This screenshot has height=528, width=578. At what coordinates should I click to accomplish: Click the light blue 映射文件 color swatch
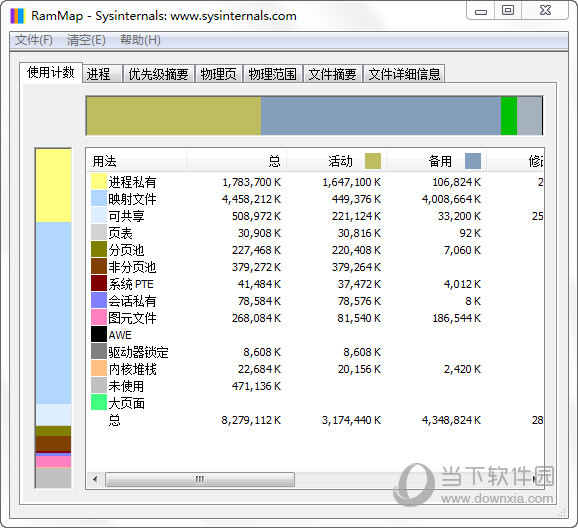[99, 198]
